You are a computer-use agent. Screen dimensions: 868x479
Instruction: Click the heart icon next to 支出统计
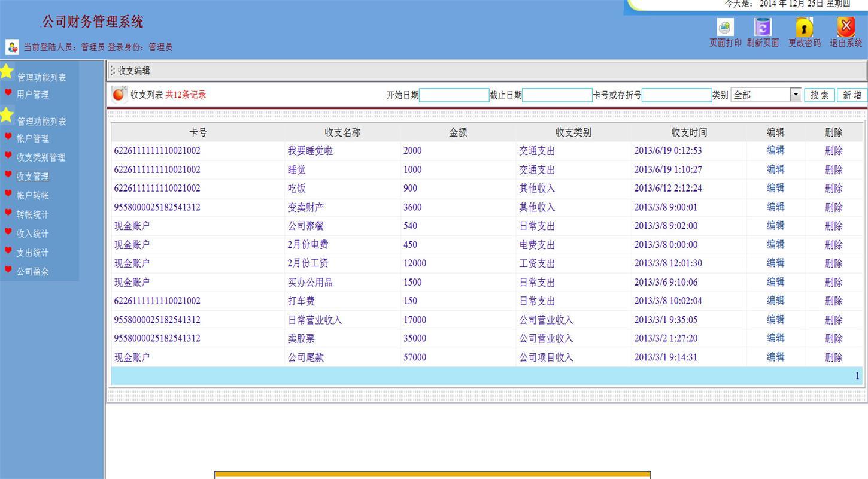[8, 251]
